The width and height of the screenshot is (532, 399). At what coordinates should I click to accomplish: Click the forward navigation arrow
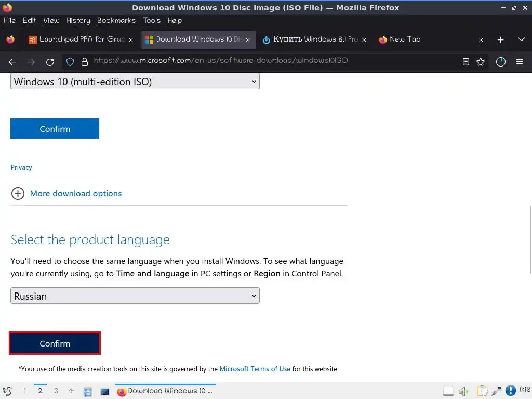click(31, 62)
